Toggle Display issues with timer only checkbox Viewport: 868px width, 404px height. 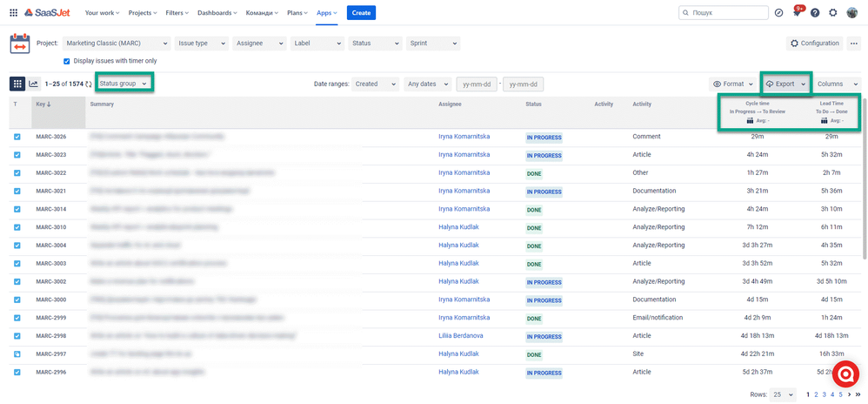coord(67,61)
